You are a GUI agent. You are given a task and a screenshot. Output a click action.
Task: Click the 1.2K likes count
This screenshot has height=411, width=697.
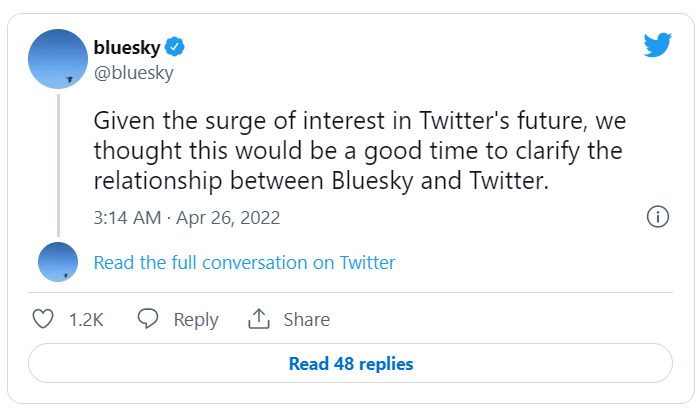click(86, 319)
